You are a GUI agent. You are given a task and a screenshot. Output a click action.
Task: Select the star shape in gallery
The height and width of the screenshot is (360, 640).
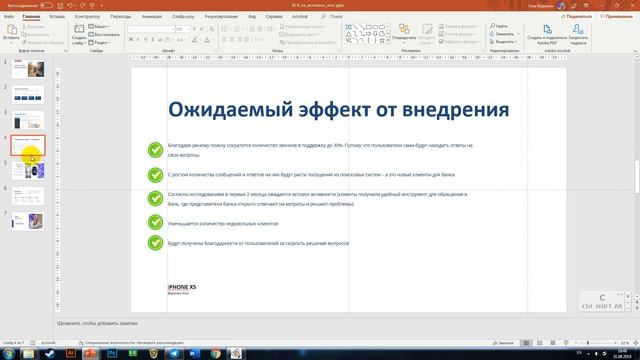point(382,40)
